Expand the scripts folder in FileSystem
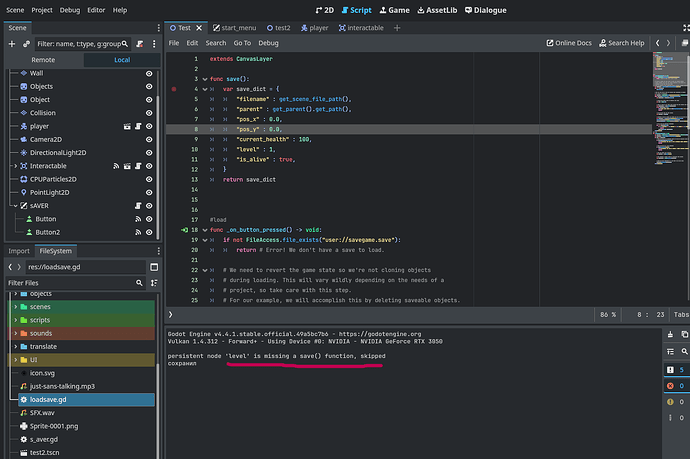The height and width of the screenshot is (459, 690). (13, 319)
